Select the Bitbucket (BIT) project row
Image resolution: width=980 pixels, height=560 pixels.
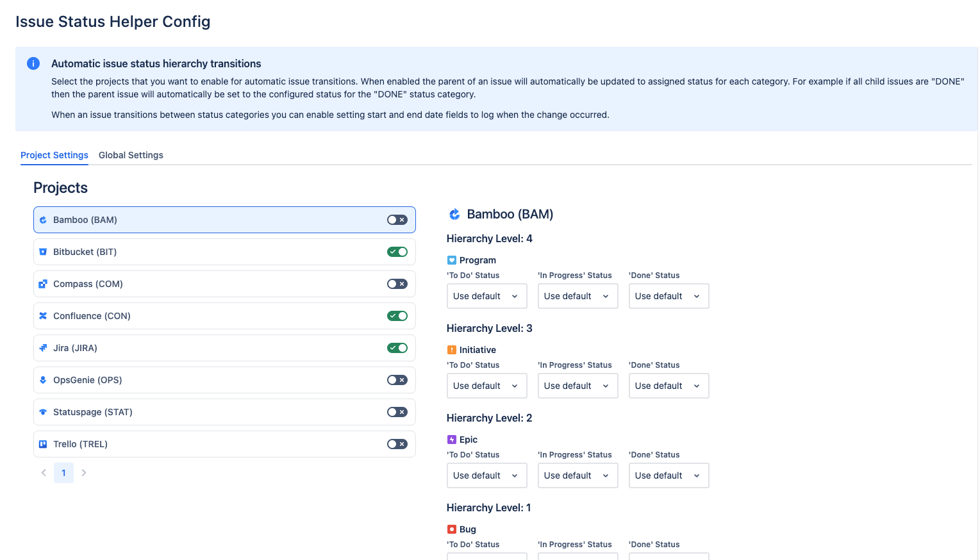[224, 252]
